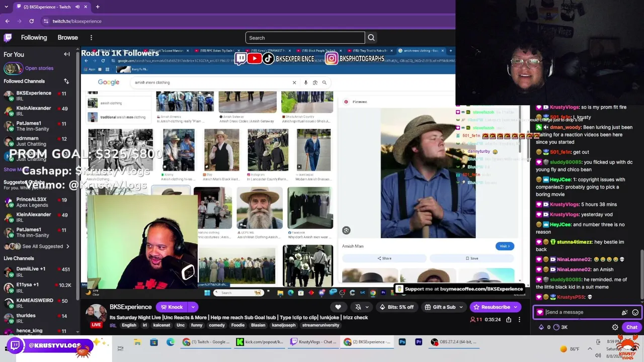The image size is (644, 362).
Task: Click the browser address bar URL
Action: [x=77, y=21]
